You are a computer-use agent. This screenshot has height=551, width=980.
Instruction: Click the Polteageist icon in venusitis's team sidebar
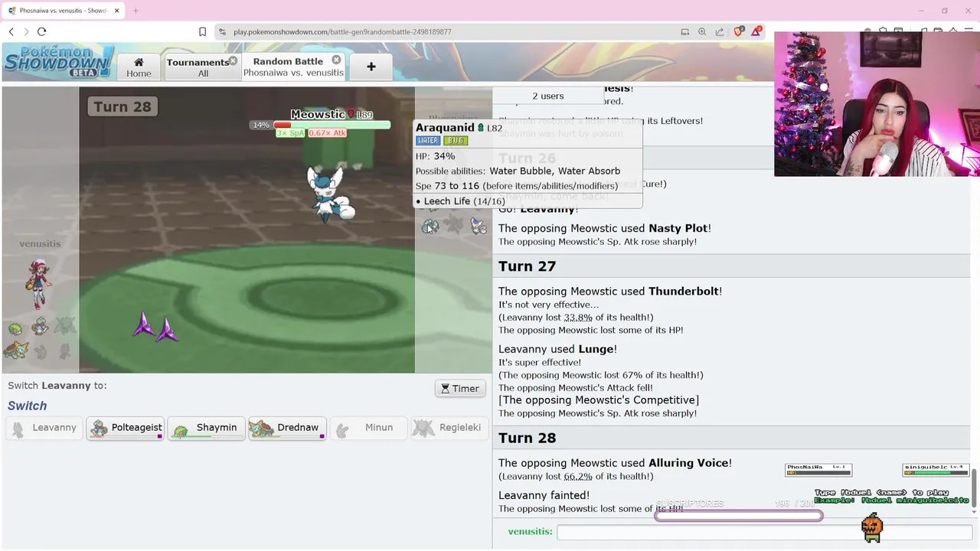click(x=40, y=328)
